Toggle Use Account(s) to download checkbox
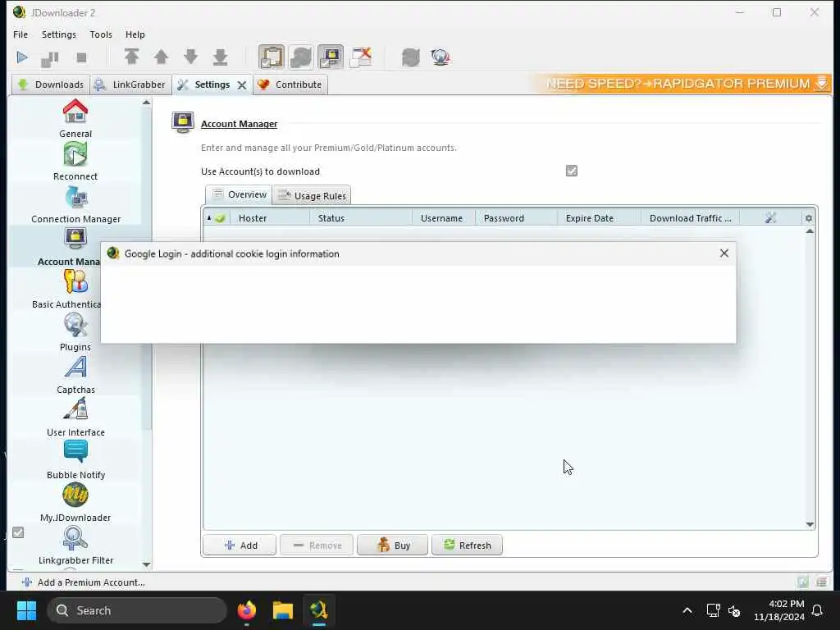The image size is (840, 630). click(x=572, y=171)
